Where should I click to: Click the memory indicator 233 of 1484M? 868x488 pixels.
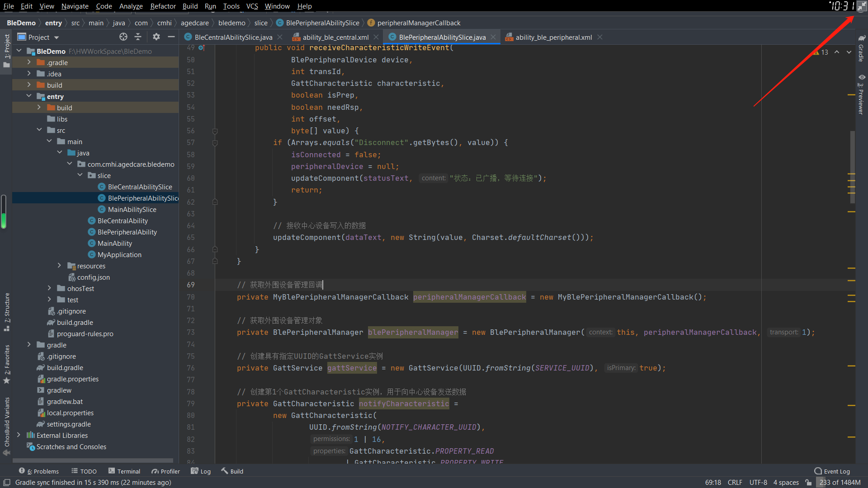tap(840, 483)
